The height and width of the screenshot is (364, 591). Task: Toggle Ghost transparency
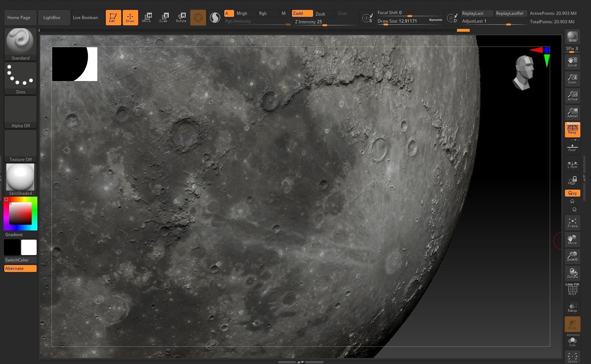pos(572,324)
